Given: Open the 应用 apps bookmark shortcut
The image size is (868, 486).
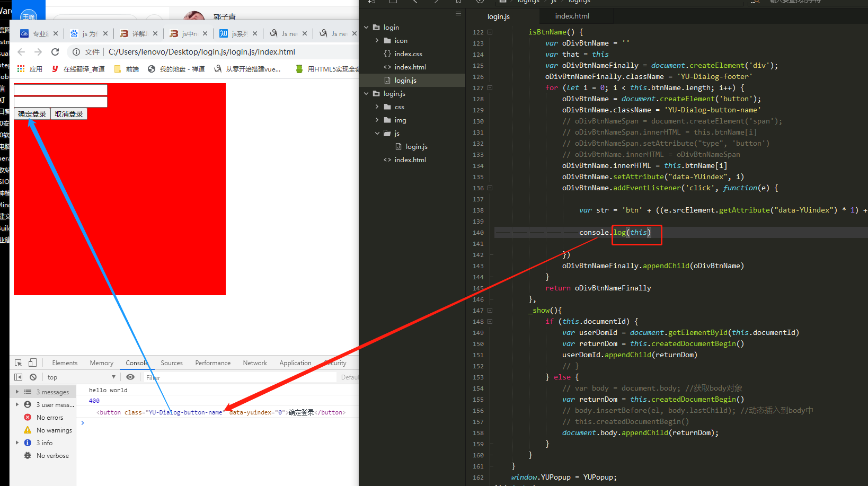Looking at the screenshot, I should (30, 69).
